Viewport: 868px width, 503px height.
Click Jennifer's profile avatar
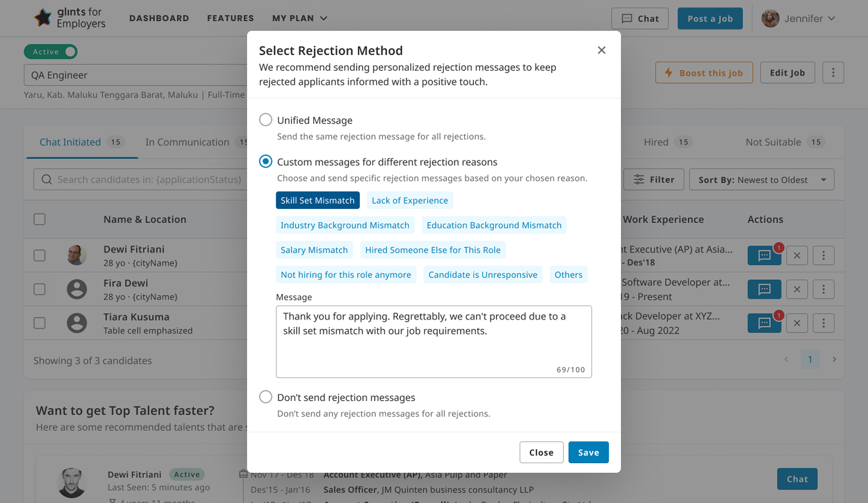(x=770, y=19)
